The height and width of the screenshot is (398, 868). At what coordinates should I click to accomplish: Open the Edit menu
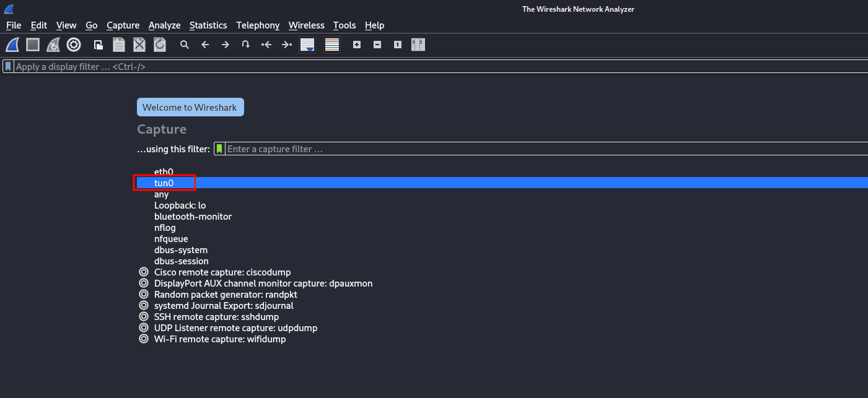click(x=39, y=25)
